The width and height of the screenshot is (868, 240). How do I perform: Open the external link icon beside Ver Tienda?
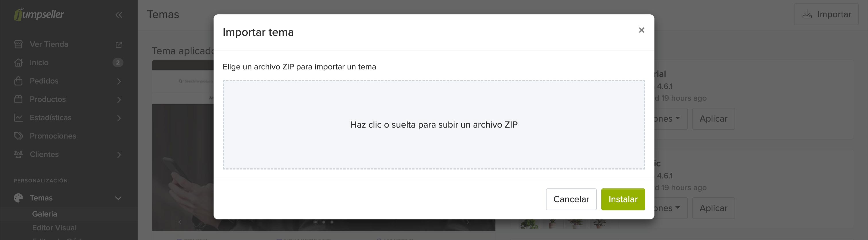pos(119,44)
